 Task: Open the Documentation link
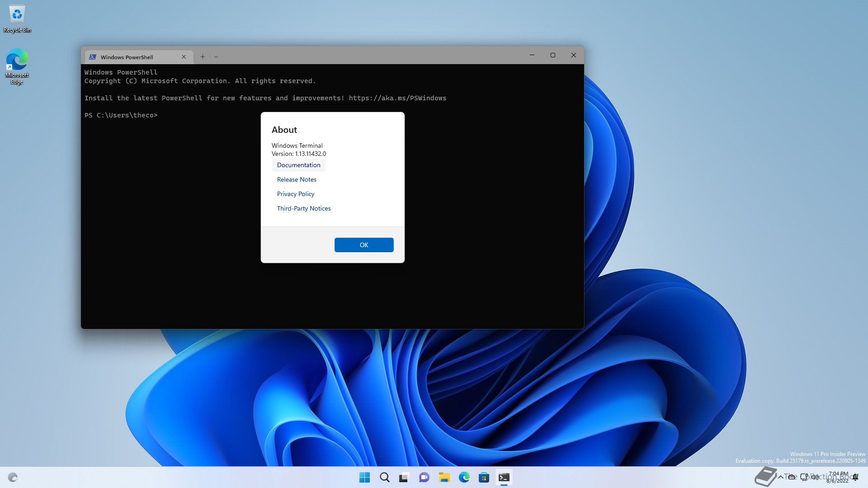[298, 165]
